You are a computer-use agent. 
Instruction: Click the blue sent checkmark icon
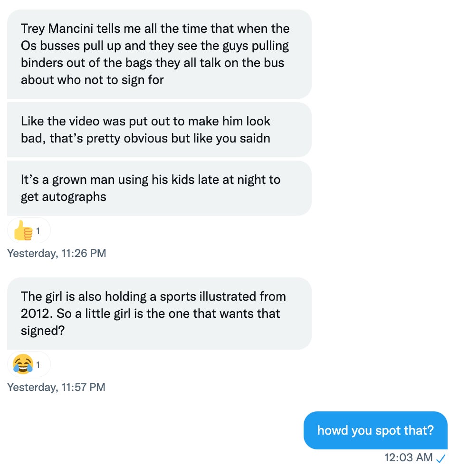(441, 458)
